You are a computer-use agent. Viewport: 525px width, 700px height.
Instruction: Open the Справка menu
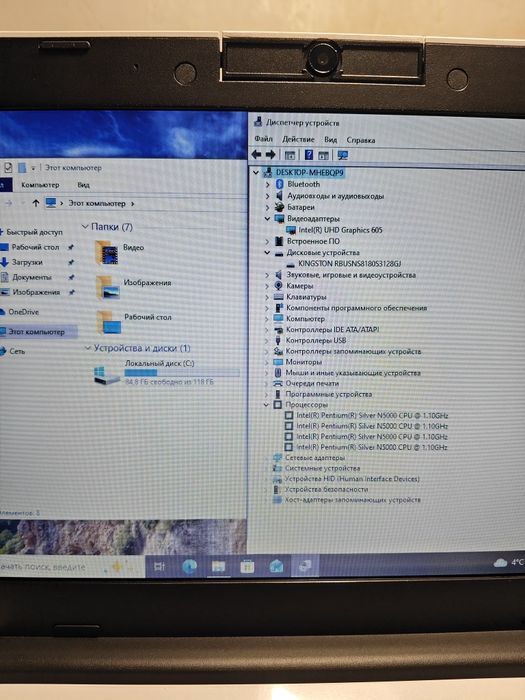[x=361, y=140]
